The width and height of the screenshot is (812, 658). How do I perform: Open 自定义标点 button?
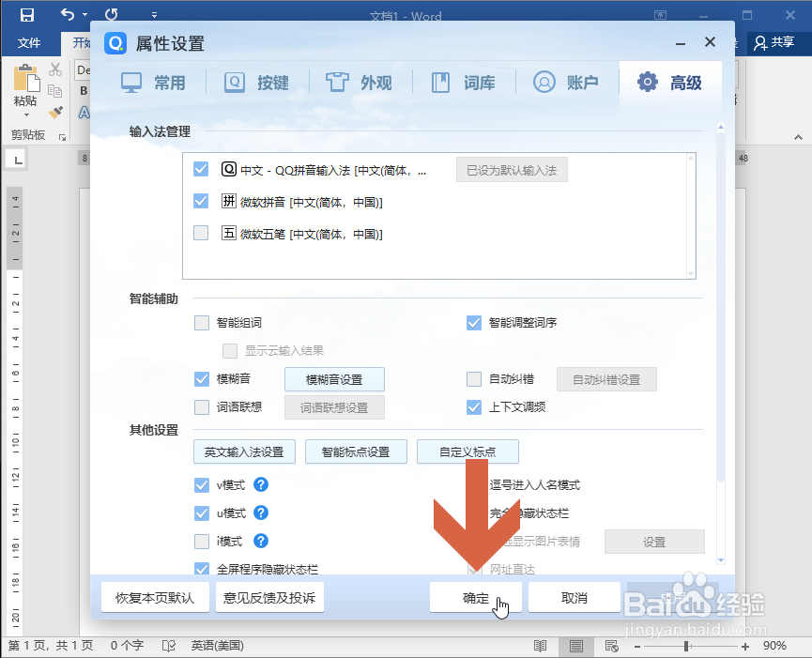tap(467, 451)
